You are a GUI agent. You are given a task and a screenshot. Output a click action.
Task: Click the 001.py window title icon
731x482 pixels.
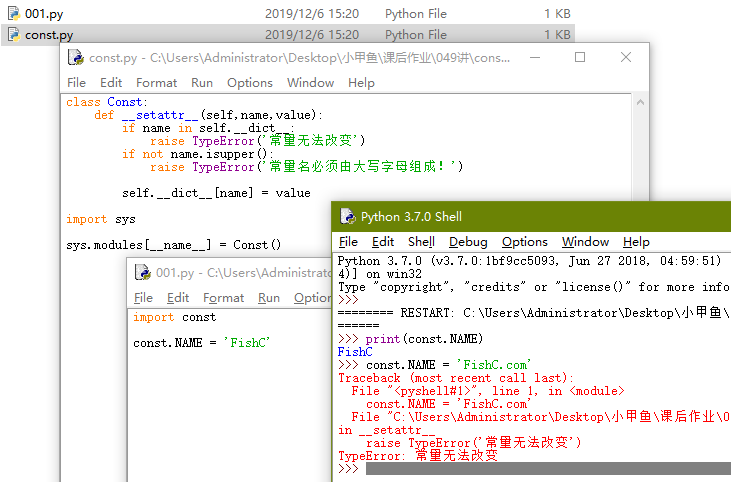(x=142, y=273)
